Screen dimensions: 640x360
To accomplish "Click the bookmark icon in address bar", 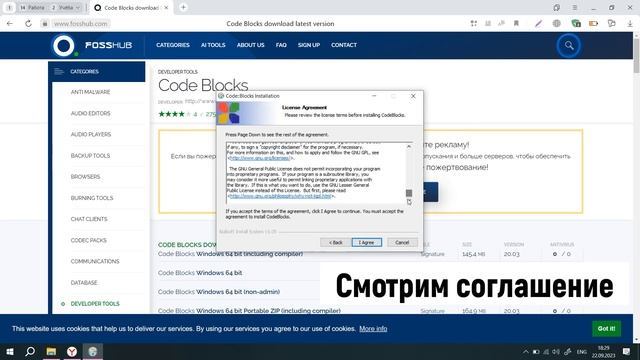I will [x=516, y=24].
